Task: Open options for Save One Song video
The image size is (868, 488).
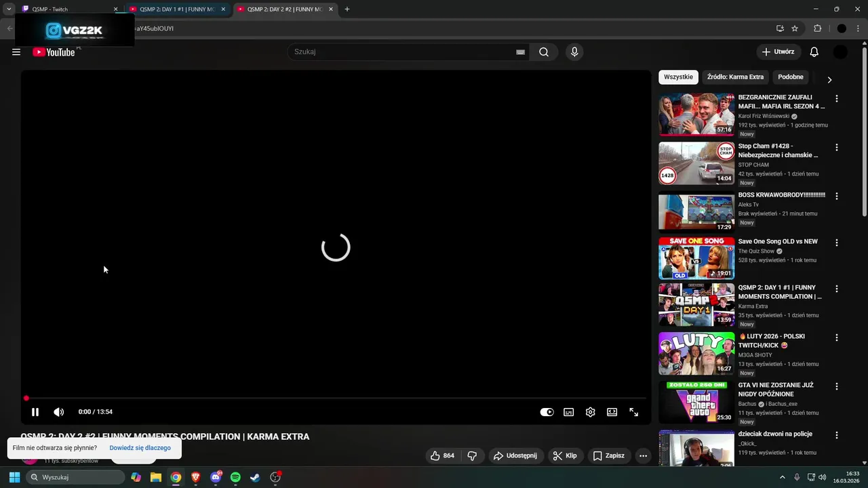Action: pyautogui.click(x=837, y=243)
